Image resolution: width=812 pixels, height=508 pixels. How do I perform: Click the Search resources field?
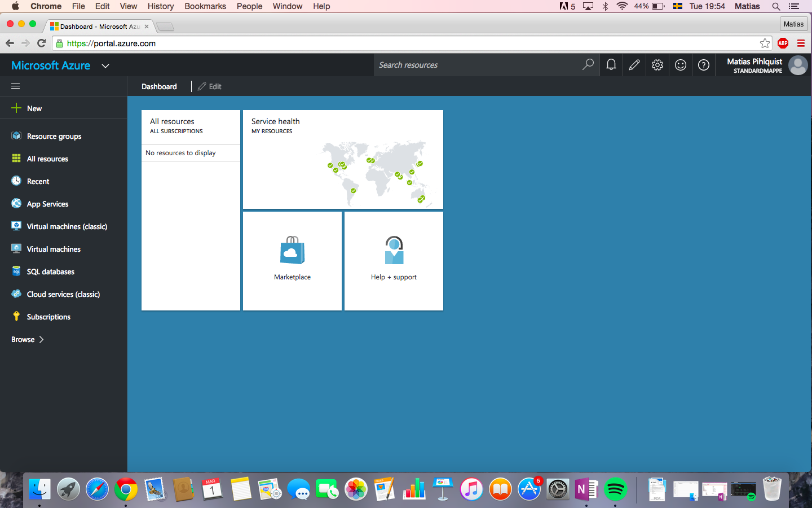pos(479,65)
